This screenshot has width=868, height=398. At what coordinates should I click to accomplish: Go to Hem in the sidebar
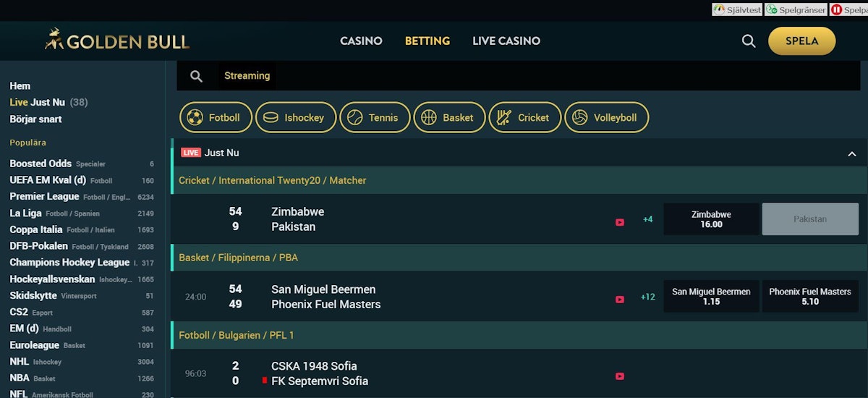click(20, 86)
